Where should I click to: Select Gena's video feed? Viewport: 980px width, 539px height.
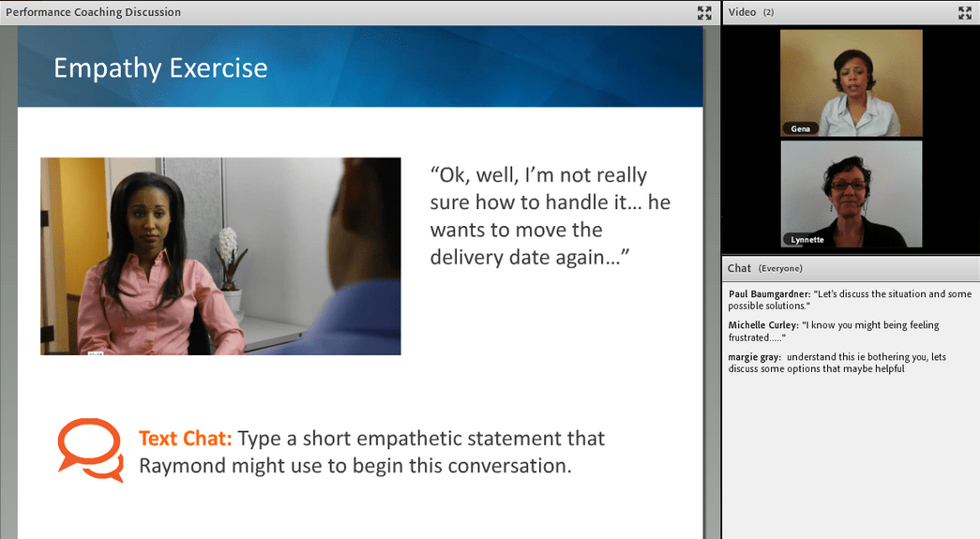tap(851, 83)
